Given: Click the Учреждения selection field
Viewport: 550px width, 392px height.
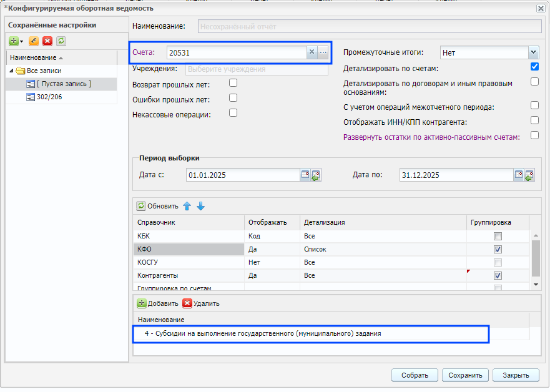Looking at the screenshot, I should [257, 69].
